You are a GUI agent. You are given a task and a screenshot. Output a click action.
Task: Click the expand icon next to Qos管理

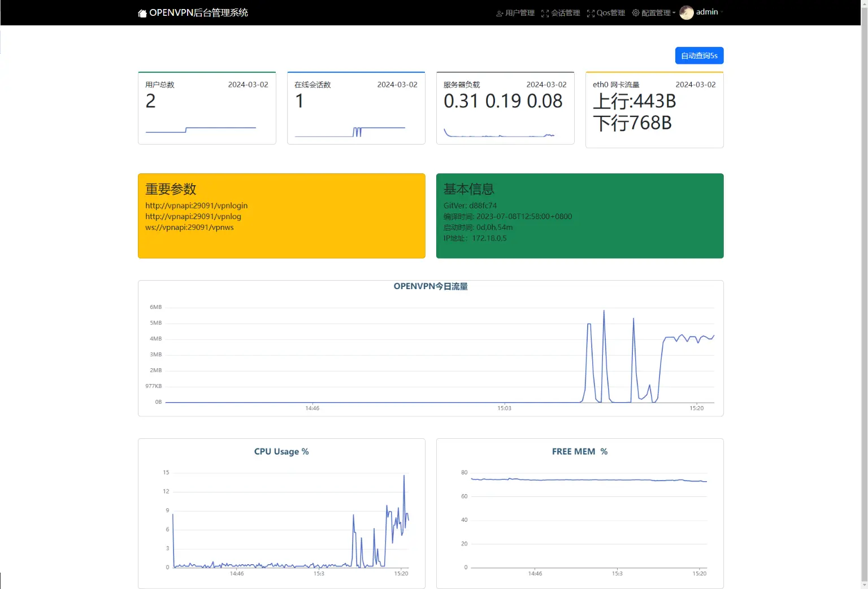click(x=591, y=13)
